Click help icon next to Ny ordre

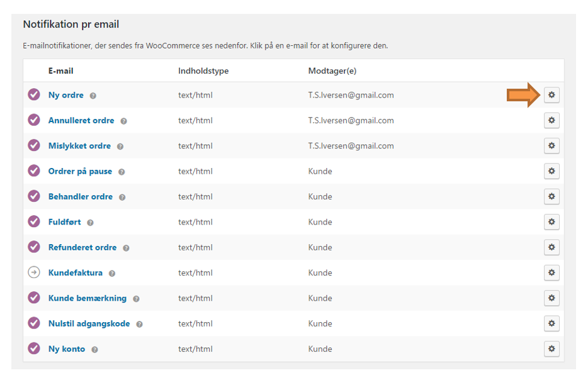pyautogui.click(x=93, y=96)
